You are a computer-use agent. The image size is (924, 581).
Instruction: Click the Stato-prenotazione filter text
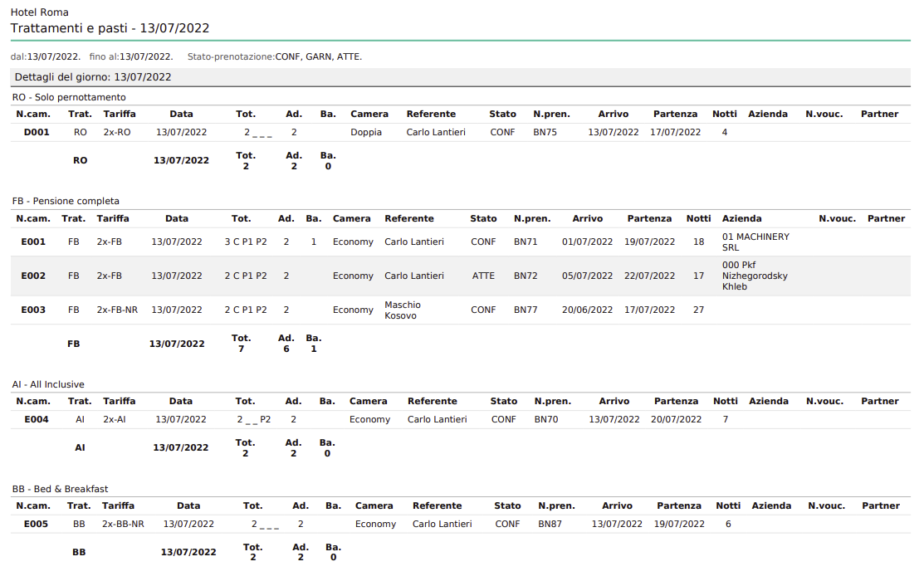[275, 57]
